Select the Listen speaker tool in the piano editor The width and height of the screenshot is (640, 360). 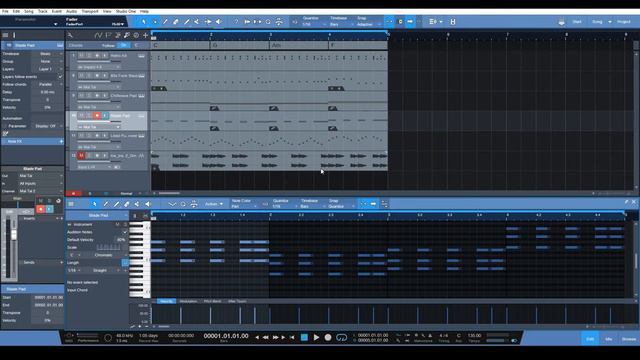148,204
